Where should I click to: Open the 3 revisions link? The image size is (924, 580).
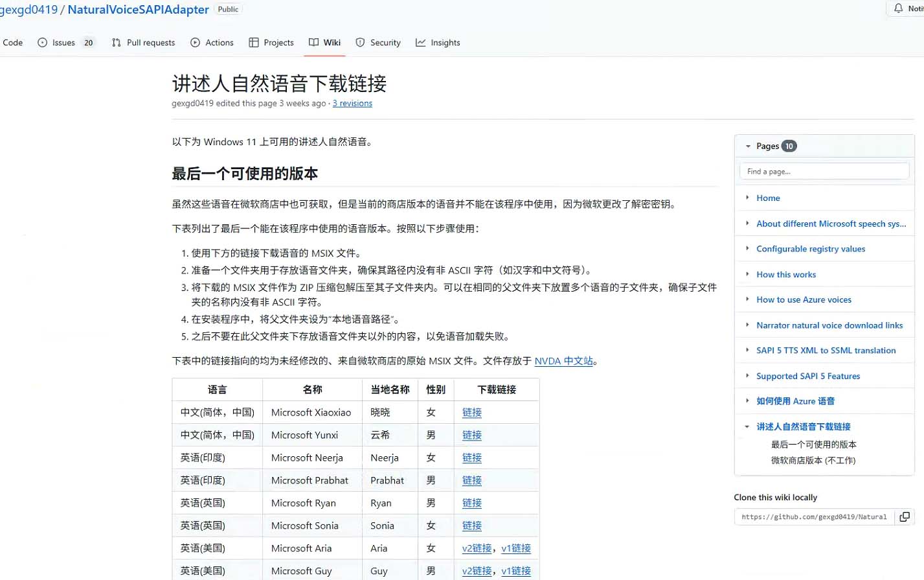pyautogui.click(x=352, y=104)
